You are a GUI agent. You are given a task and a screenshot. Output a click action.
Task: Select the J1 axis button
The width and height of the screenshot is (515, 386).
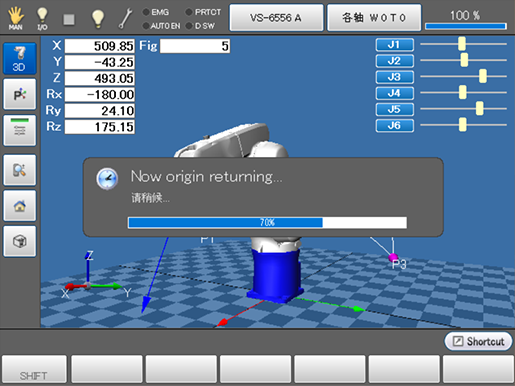395,45
